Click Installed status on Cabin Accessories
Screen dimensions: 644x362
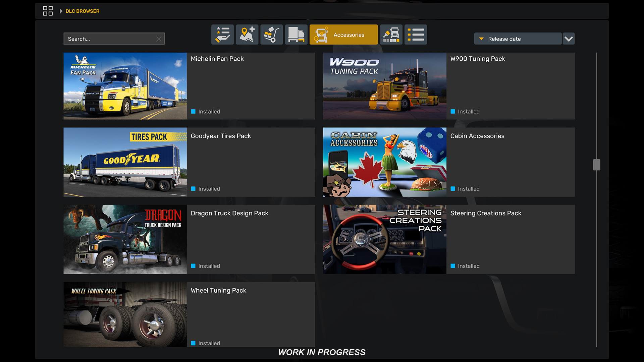(465, 189)
